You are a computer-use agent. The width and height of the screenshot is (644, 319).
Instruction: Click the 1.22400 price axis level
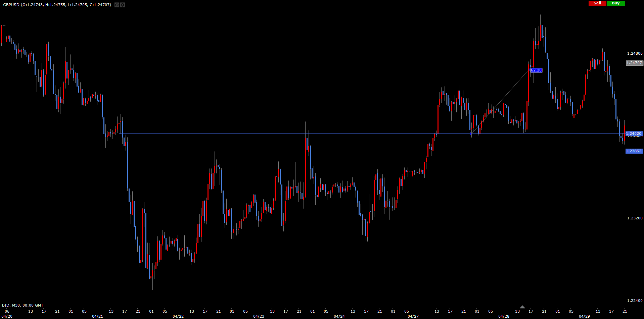click(x=635, y=301)
